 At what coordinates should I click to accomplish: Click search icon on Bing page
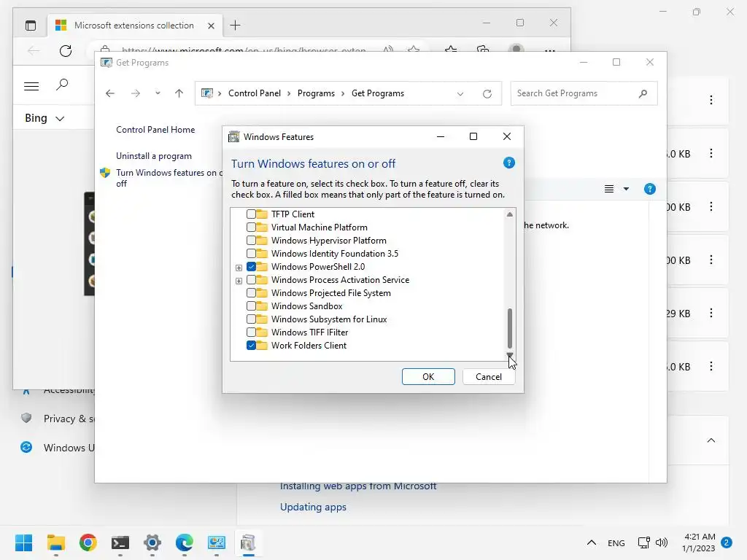62,85
